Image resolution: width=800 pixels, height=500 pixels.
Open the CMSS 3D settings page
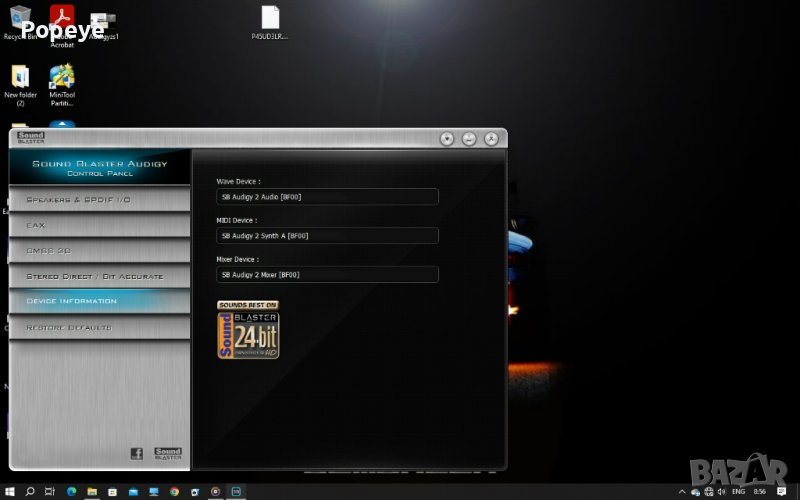click(100, 250)
